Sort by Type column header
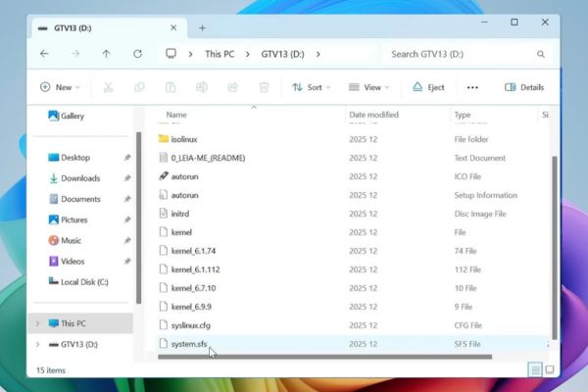The image size is (588, 392). pyautogui.click(x=463, y=115)
